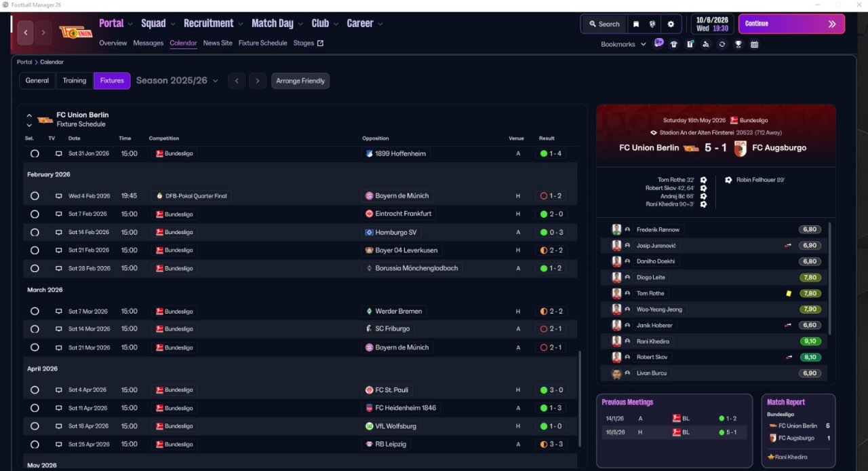Click Frederik Rønnow's player portrait icon
868x471 pixels.
click(x=616, y=229)
